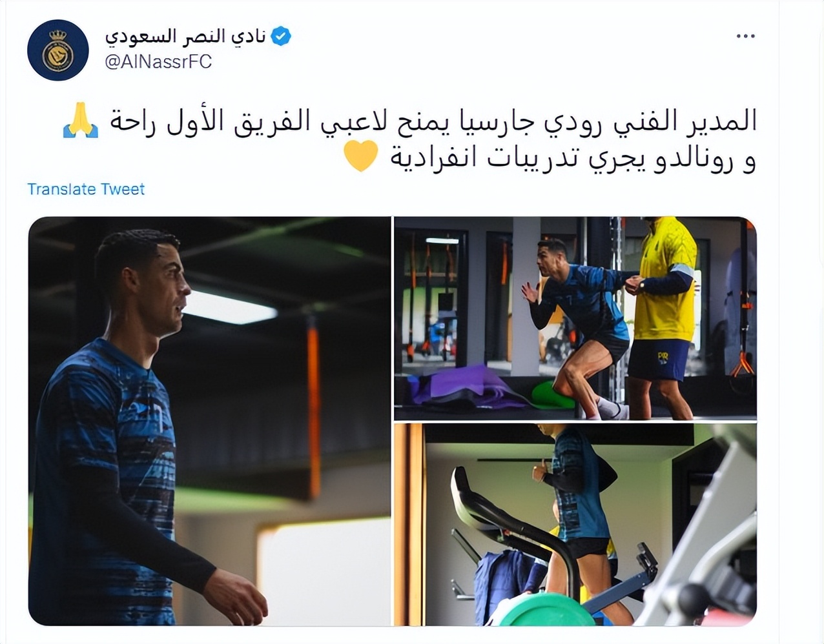
Task: Click the blue verified checkmark badge
Action: click(x=280, y=36)
